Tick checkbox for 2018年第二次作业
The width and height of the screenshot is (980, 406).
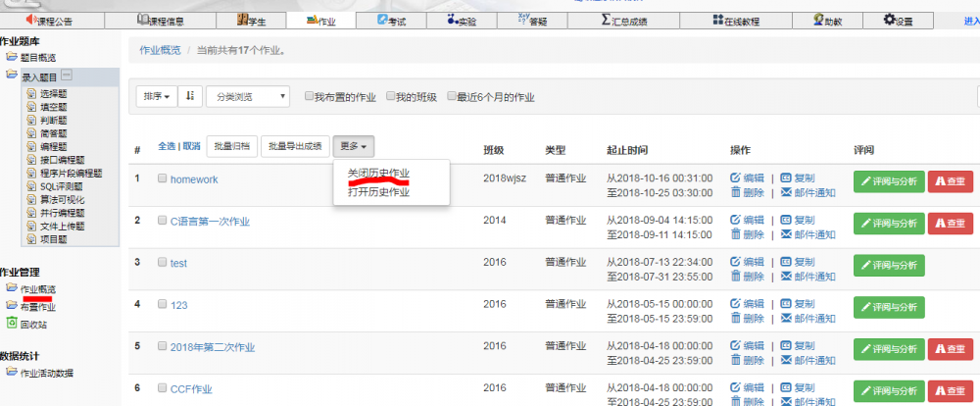[x=162, y=346]
